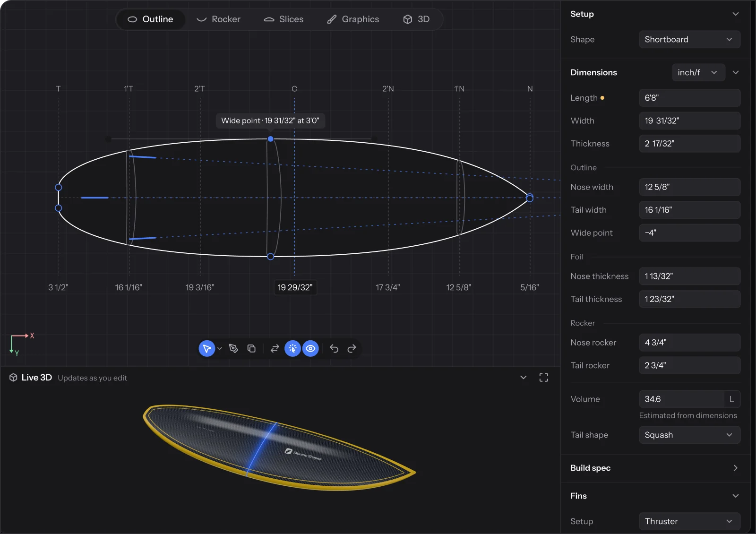Open the fin Setup Thruster dropdown
The width and height of the screenshot is (756, 534).
click(689, 521)
